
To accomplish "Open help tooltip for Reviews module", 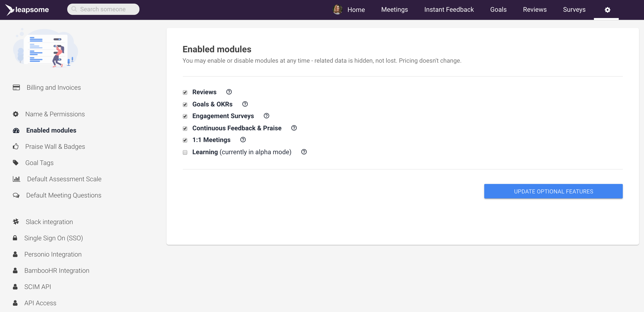I will coord(229,92).
